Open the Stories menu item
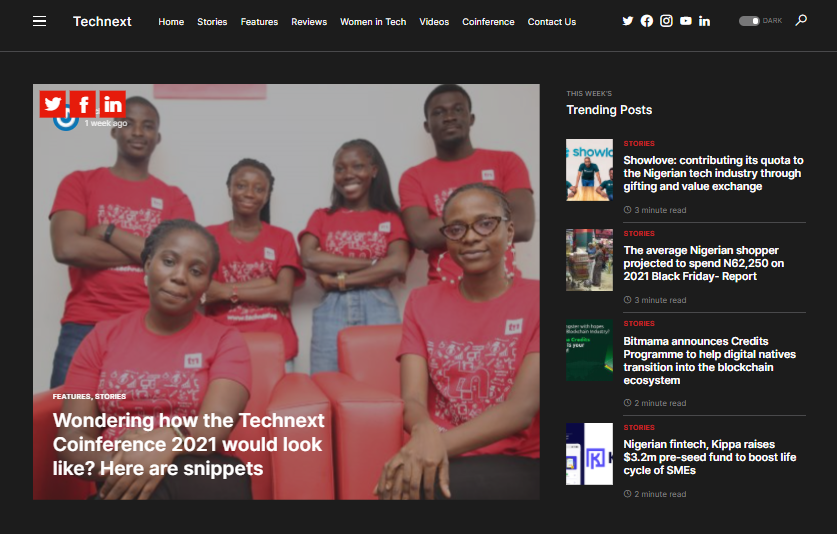The width and height of the screenshot is (837, 534). tap(212, 22)
